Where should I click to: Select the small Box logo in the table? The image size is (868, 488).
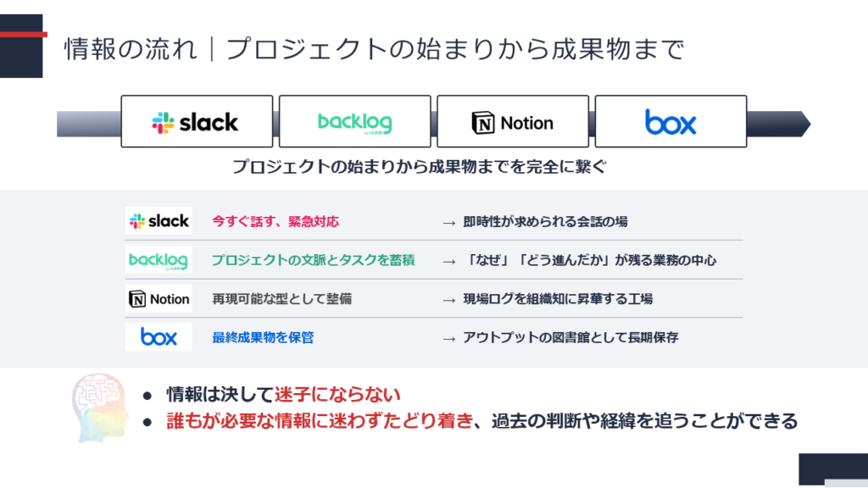159,337
